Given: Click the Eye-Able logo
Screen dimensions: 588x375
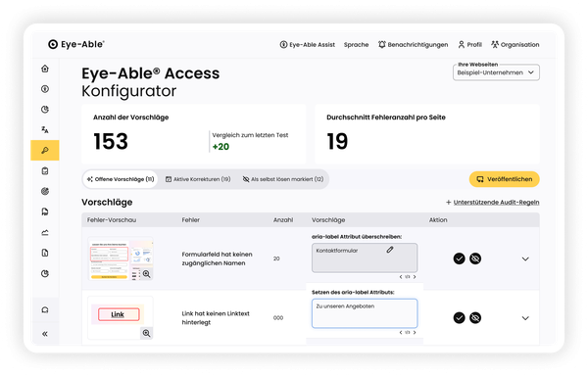Looking at the screenshot, I should coord(76,44).
